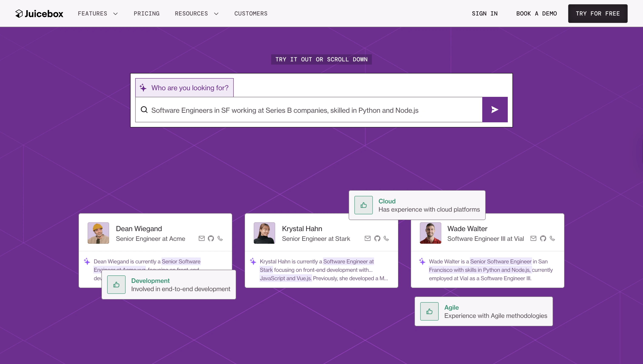Click the name Wade Walter
The height and width of the screenshot is (364, 643).
coord(467,229)
